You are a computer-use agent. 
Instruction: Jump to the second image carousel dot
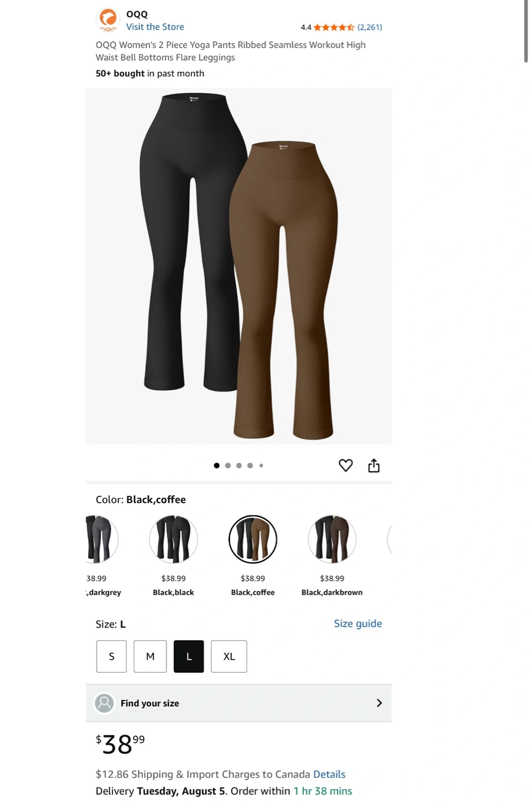[228, 465]
